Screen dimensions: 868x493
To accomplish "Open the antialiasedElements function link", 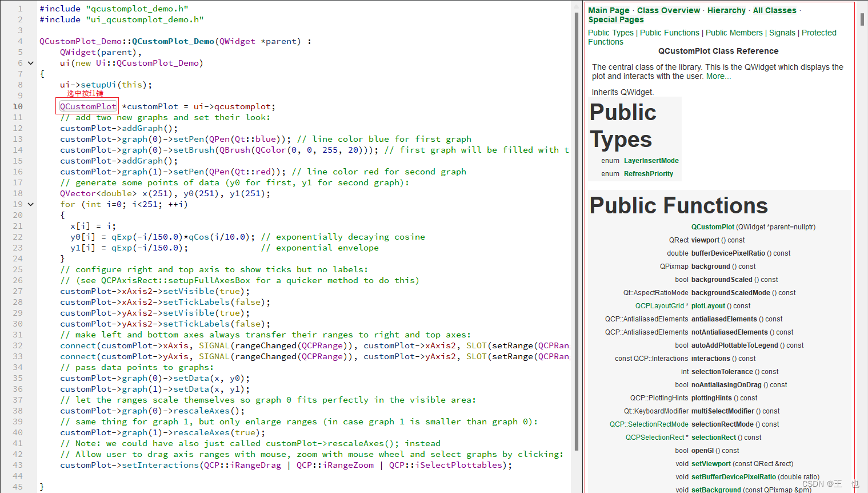I will click(724, 319).
